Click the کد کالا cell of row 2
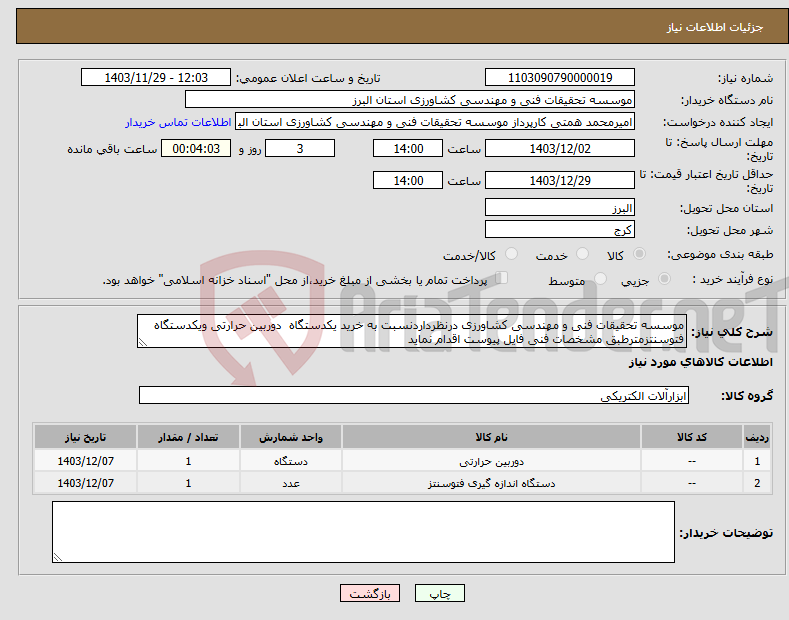This screenshot has width=789, height=620. 692,483
